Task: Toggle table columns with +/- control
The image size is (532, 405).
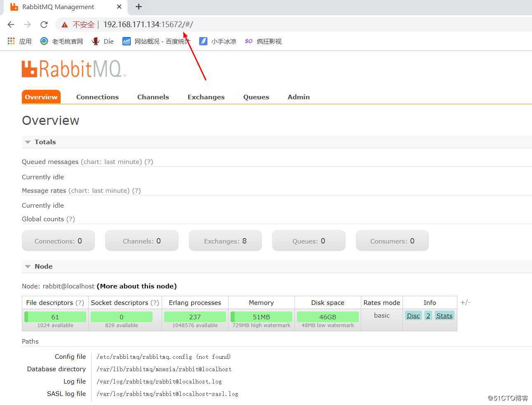Action: [466, 302]
